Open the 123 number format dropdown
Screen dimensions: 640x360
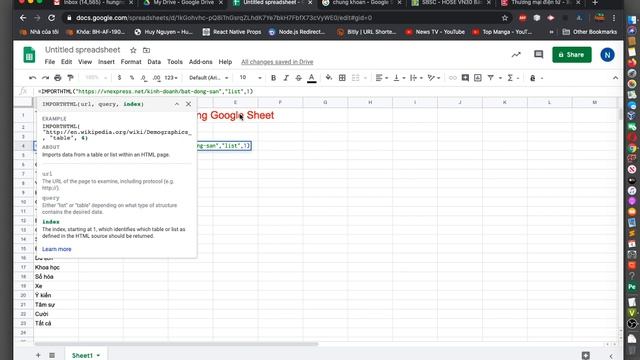(x=171, y=78)
